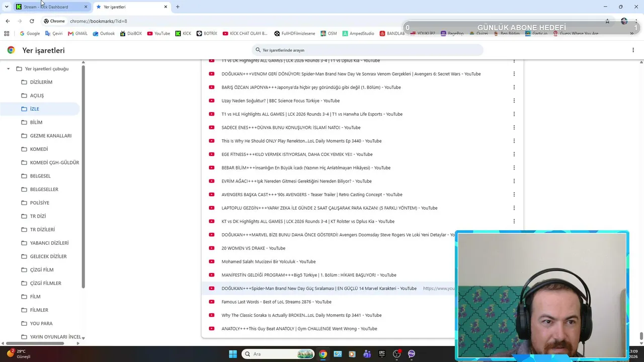Viewport: 644px width, 362px height.
Task: Open the KİCK bookmark
Action: (x=183, y=33)
